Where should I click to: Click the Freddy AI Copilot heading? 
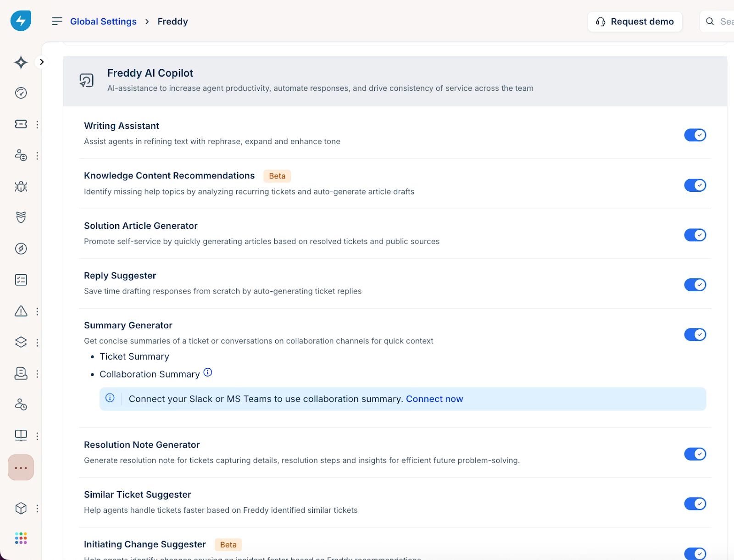pyautogui.click(x=150, y=73)
